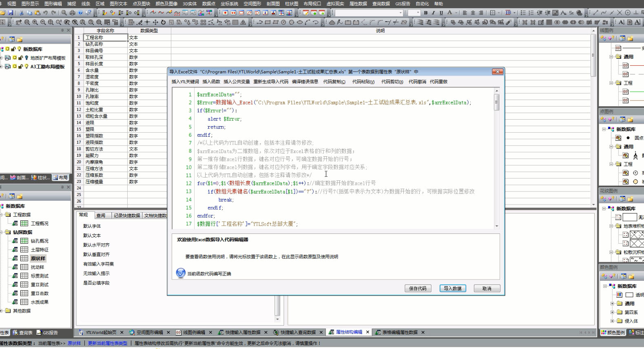Click the zoom in magnifier icon
This screenshot has height=349, width=644.
click(x=35, y=22)
